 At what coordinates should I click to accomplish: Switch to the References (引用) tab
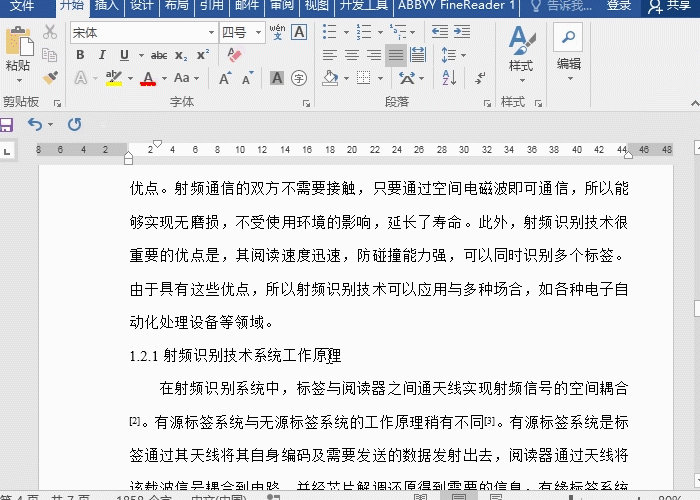211,5
